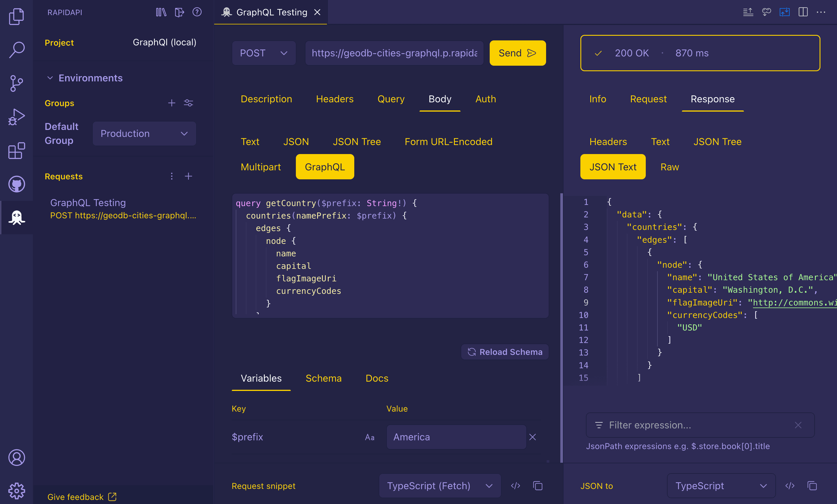Screen dimensions: 837x504
Task: Click the library books icon in RapidAPI header
Action: [x=161, y=12]
